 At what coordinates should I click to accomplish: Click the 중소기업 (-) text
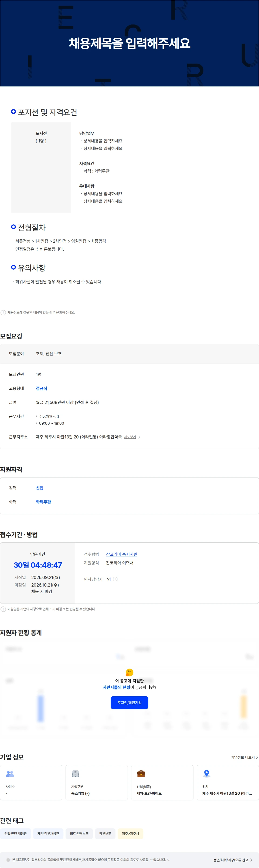coord(80,793)
